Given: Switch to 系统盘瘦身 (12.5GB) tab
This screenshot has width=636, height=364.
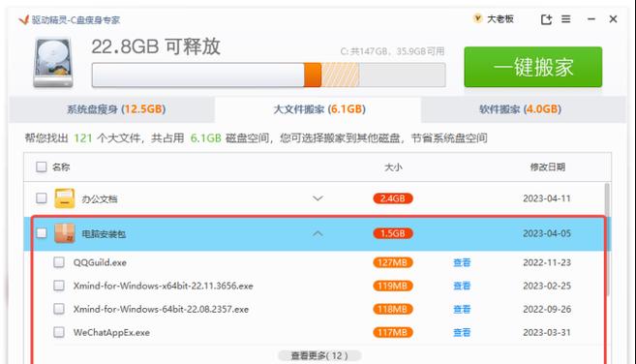Looking at the screenshot, I should pyautogui.click(x=111, y=109).
